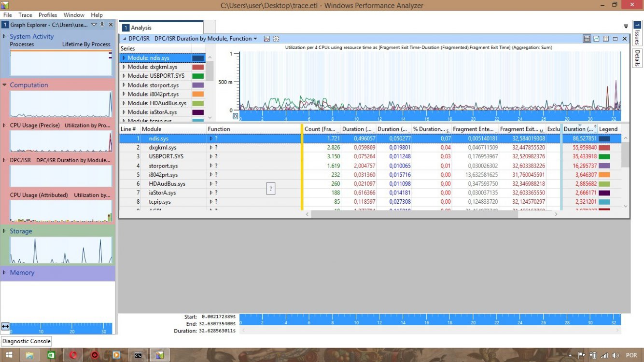Open the Issues side tab
The height and width of the screenshot is (362, 644).
tap(637, 33)
